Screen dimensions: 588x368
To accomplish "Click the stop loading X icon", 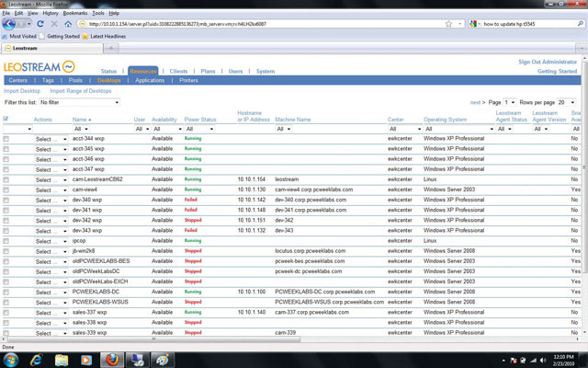I will [54, 24].
